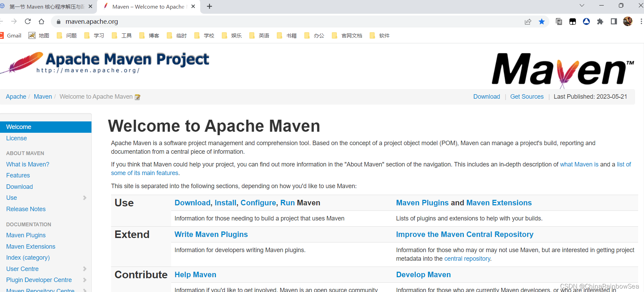This screenshot has height=292, width=644.
Task: Open Improve the Maven Central Repository
Action: click(x=465, y=235)
